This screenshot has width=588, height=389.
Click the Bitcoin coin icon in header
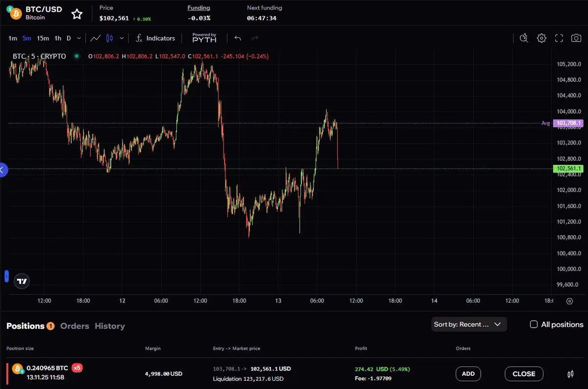15,13
